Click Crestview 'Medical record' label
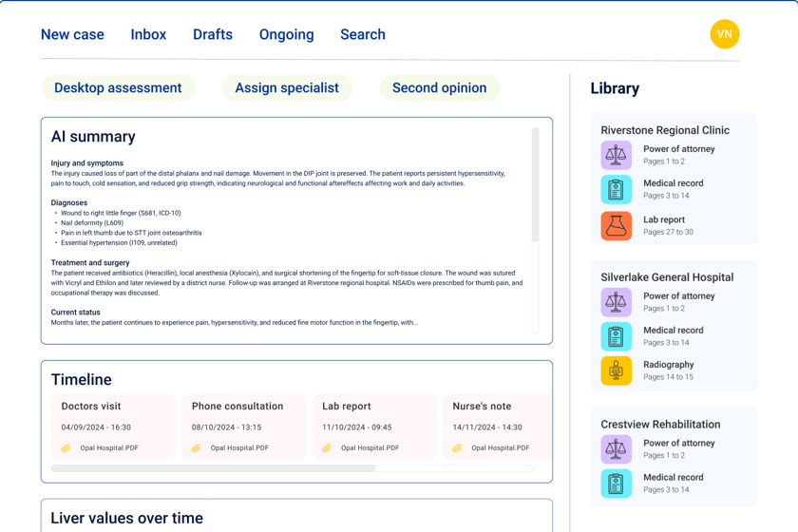Screen dimensions: 798x532 [x=674, y=477]
